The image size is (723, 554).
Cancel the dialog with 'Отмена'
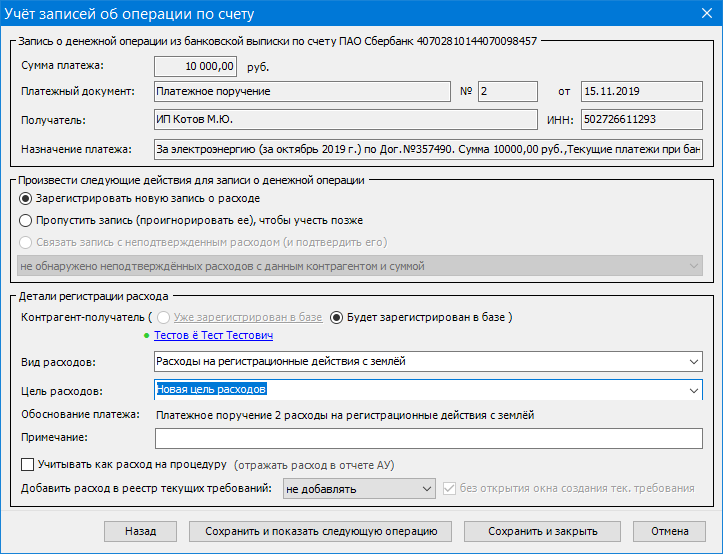[x=669, y=532]
